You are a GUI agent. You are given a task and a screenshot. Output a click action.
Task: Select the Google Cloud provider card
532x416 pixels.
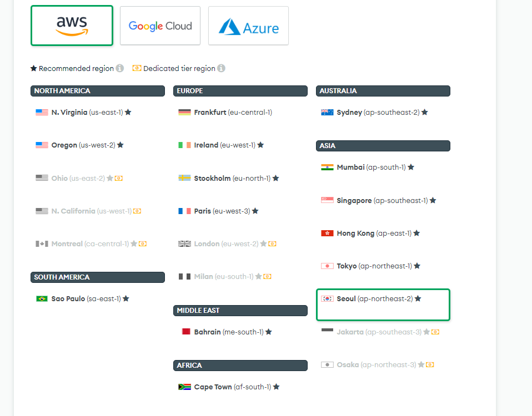160,26
